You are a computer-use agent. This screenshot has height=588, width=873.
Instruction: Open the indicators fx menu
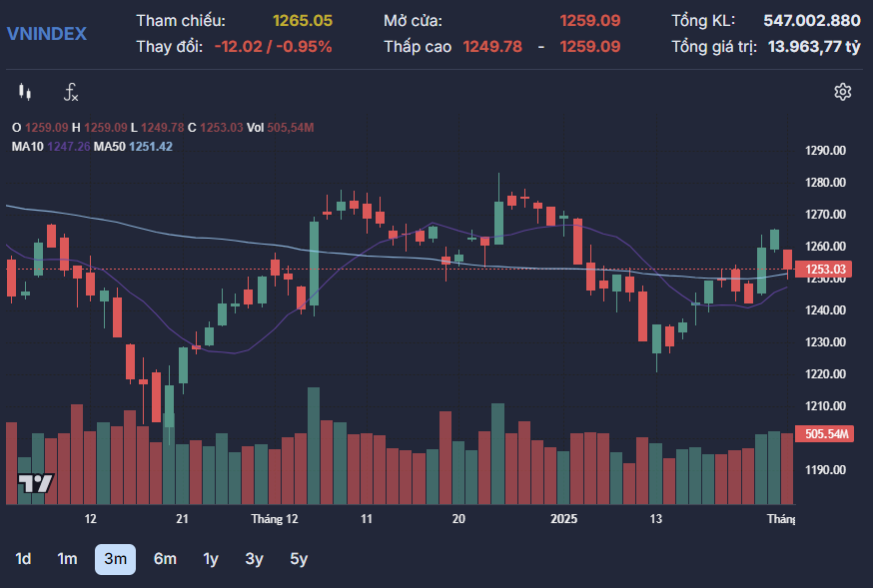pyautogui.click(x=70, y=93)
